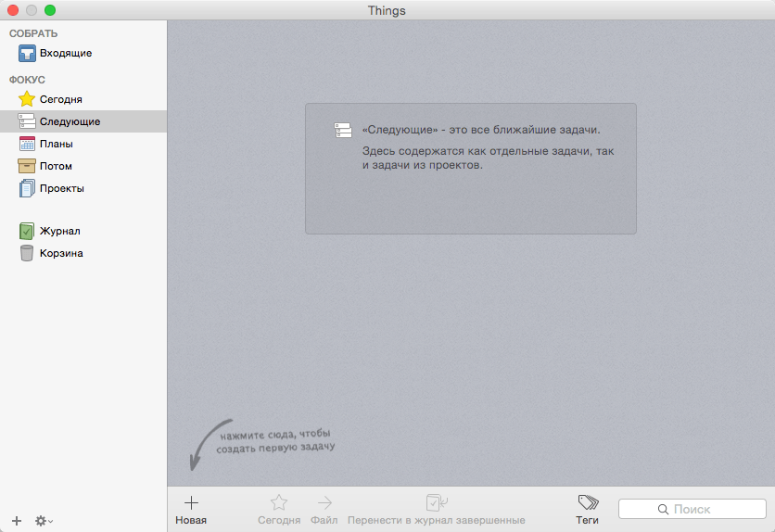Select the Следующие label in sidebar

[70, 121]
